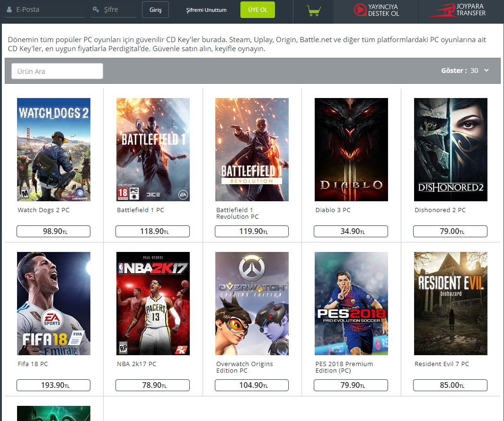The width and height of the screenshot is (504, 421).
Task: Open the Diablo 3 cover image
Action: click(351, 150)
